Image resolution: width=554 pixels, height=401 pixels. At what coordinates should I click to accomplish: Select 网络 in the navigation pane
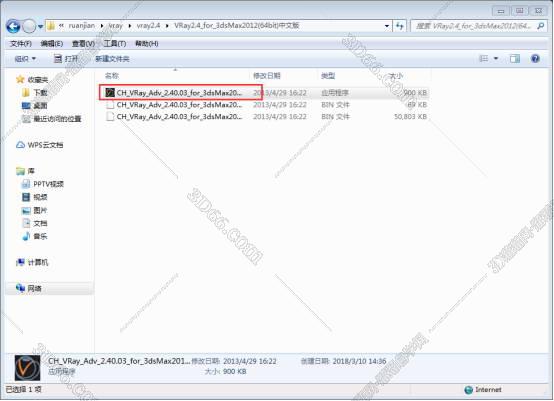pyautogui.click(x=34, y=288)
